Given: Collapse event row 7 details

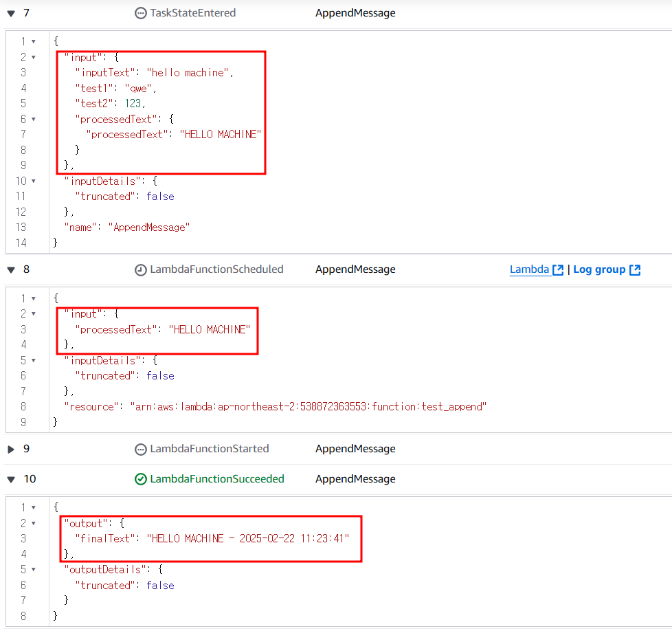Looking at the screenshot, I should 11,13.
